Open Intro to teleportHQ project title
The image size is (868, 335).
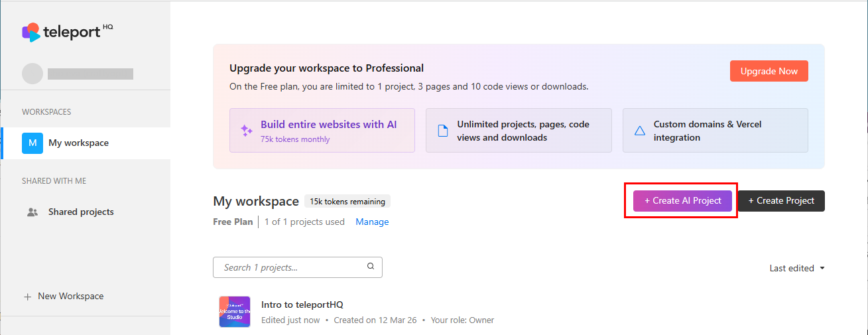click(x=302, y=305)
